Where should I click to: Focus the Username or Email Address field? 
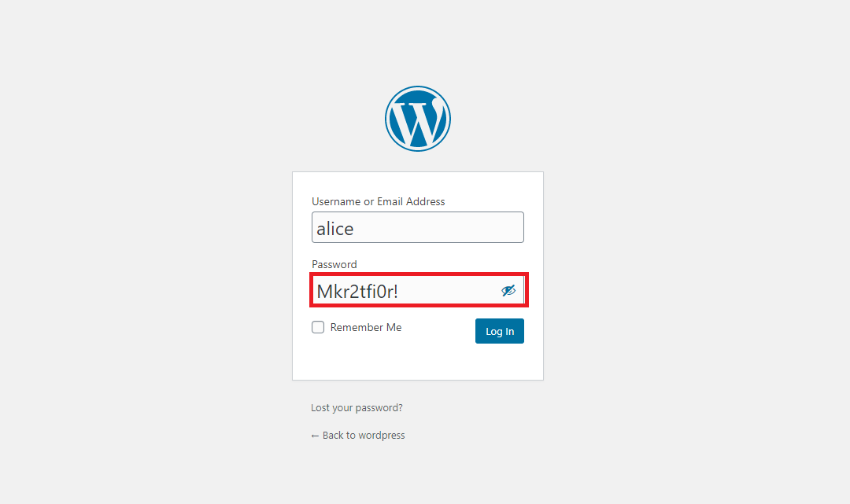(418, 228)
